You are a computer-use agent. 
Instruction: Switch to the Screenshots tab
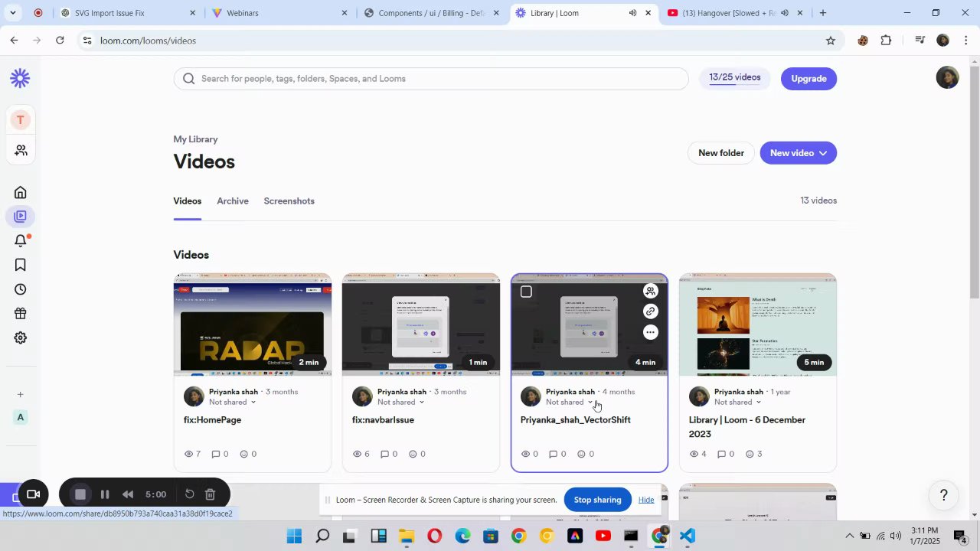coord(289,201)
